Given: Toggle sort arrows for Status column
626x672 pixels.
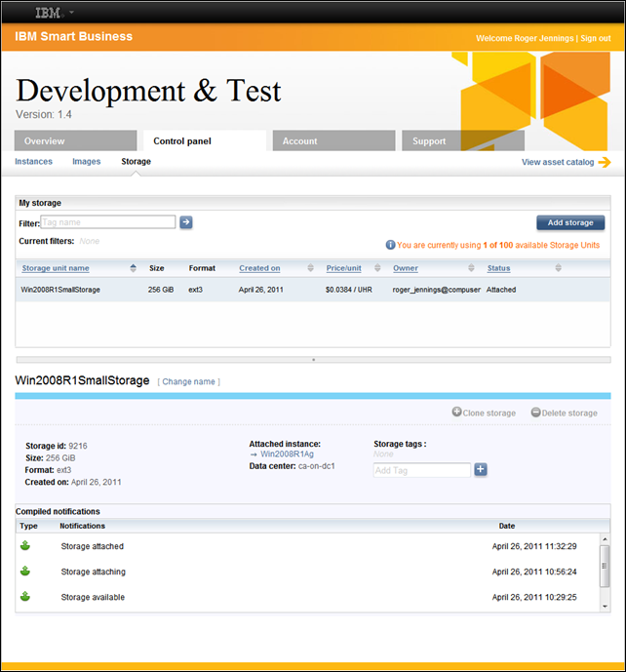Looking at the screenshot, I should click(559, 268).
